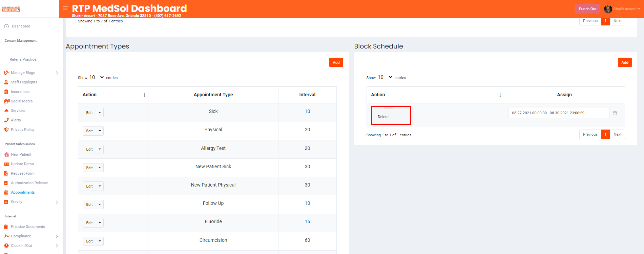This screenshot has width=644, height=254.
Task: Sort by Appointment Type column header
Action: click(x=213, y=95)
